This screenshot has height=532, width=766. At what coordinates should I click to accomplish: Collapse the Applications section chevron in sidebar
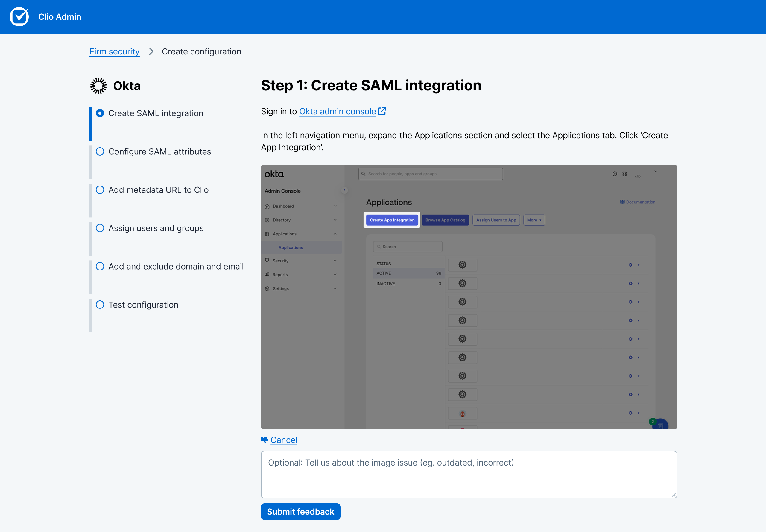335,234
